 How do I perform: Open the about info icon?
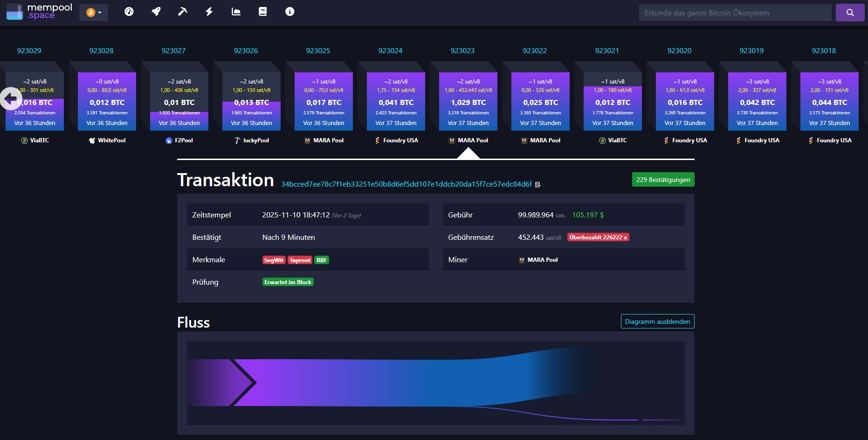(x=290, y=12)
